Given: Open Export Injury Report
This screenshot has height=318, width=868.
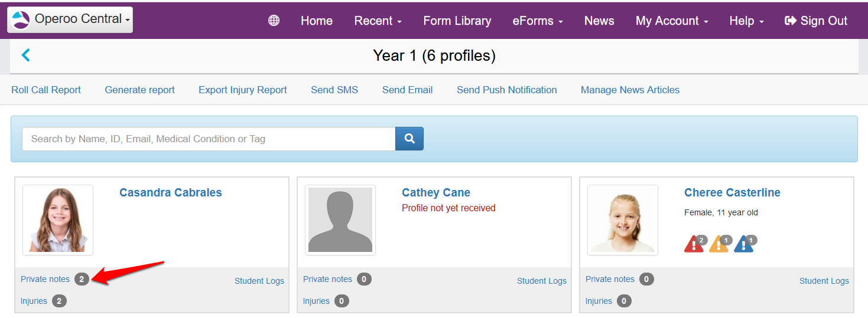Looking at the screenshot, I should click(242, 90).
